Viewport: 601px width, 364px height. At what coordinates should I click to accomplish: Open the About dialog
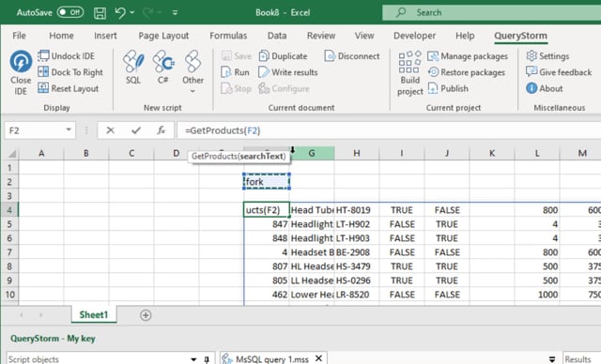545,88
